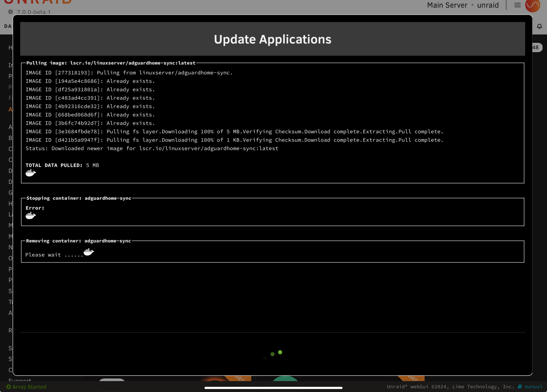Open the manual link in the footer

click(x=530, y=387)
